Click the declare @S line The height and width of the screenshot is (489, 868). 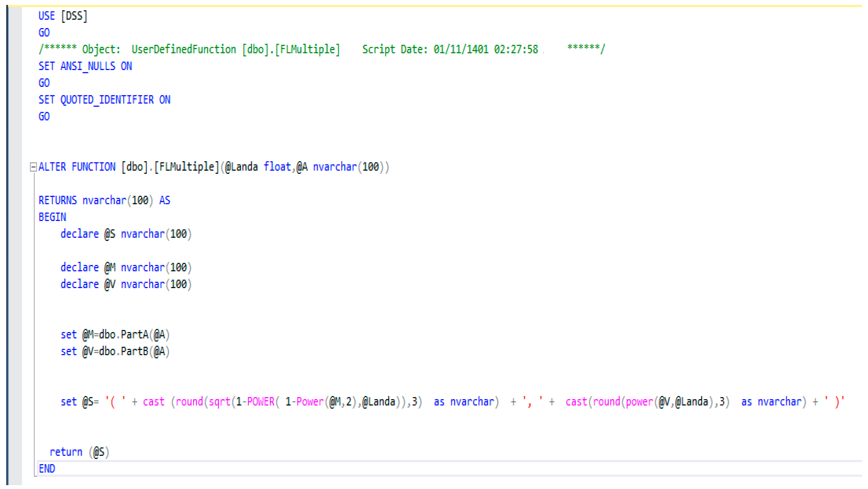click(x=126, y=234)
